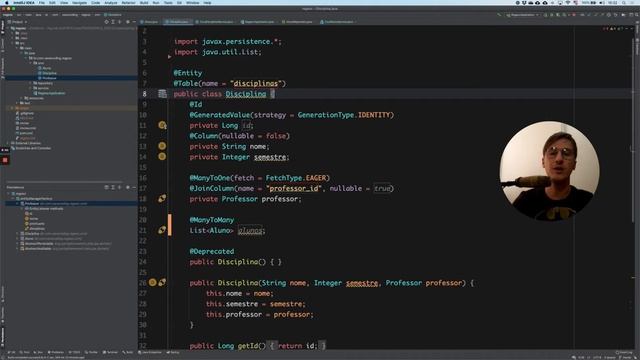Click the gutter icon beside line 14 semestre
The width and height of the screenshot is (640, 360).
pyautogui.click(x=162, y=156)
